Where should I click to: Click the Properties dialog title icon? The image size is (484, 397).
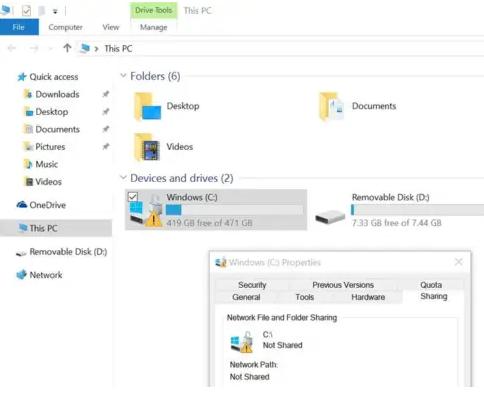pyautogui.click(x=221, y=262)
